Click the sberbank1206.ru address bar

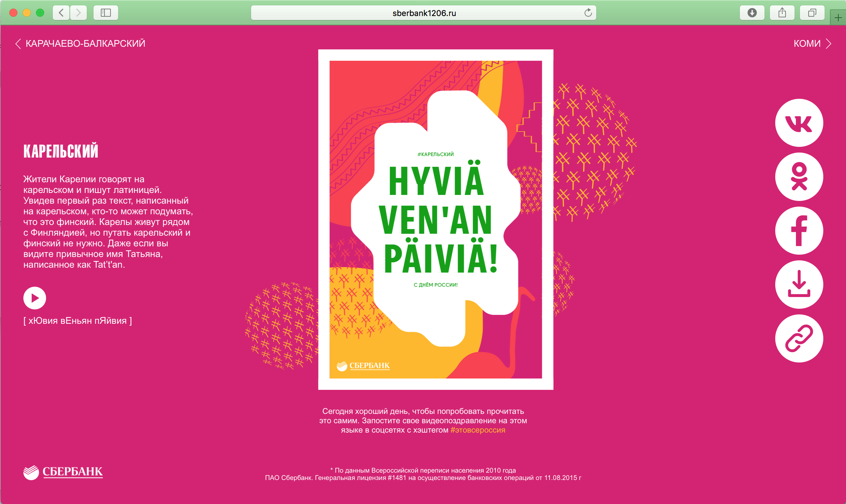[424, 13]
